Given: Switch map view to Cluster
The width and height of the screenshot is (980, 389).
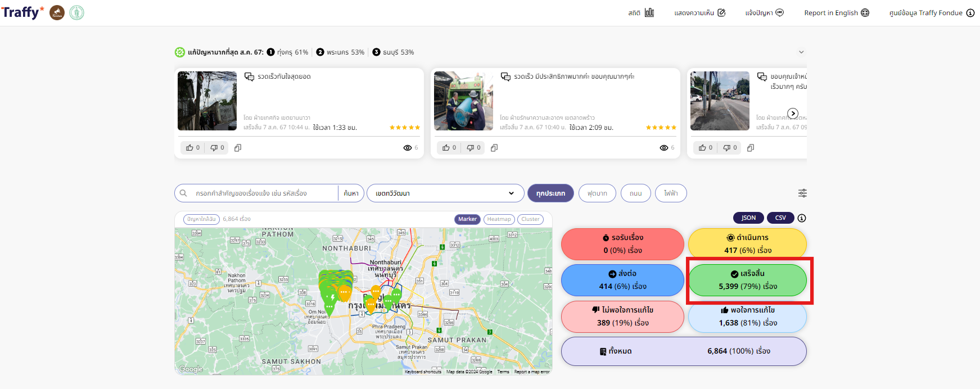Looking at the screenshot, I should coord(530,219).
